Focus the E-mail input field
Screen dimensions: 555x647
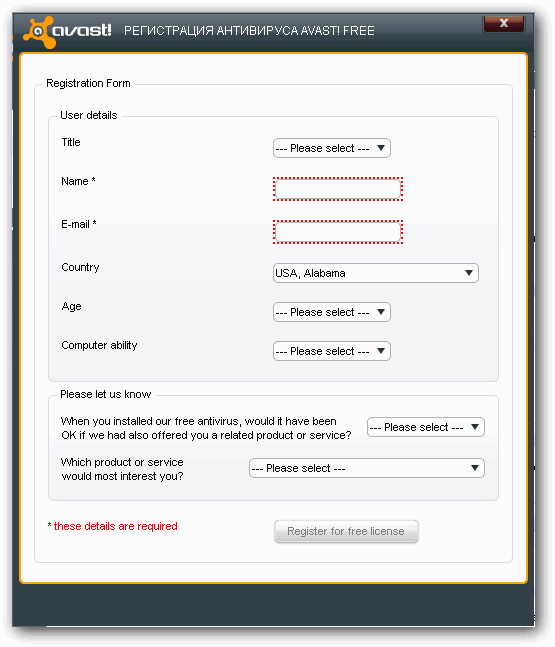pos(338,232)
